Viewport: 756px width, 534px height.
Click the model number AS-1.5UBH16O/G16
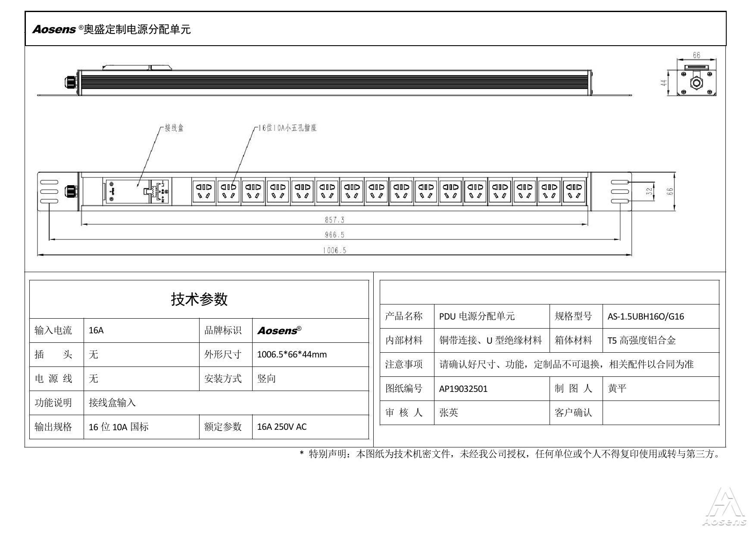646,317
